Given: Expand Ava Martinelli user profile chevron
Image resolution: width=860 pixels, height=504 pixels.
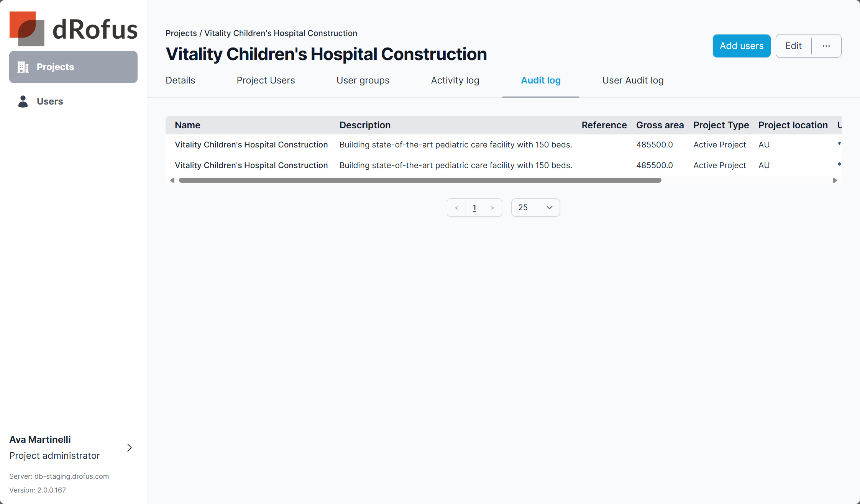Looking at the screenshot, I should point(130,448).
